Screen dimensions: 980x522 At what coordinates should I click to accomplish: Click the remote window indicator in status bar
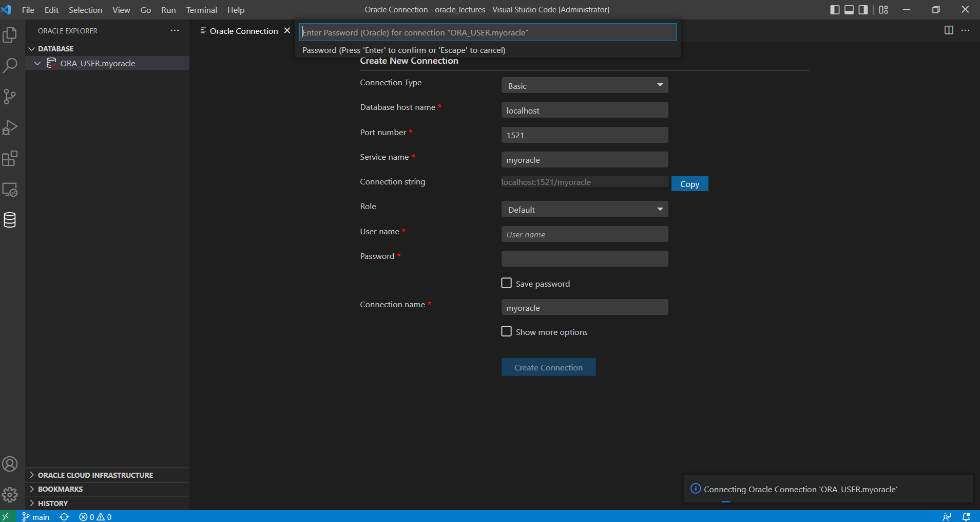pyautogui.click(x=6, y=516)
